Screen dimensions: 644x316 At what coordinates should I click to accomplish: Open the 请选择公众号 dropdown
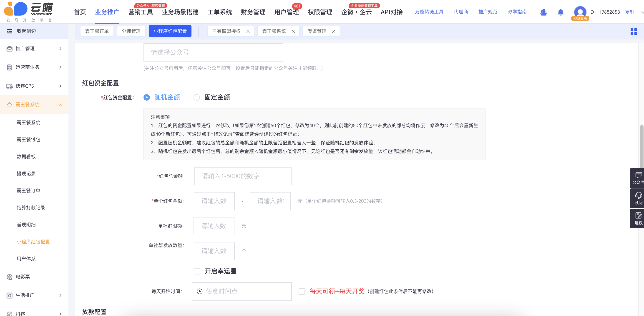coord(213,52)
